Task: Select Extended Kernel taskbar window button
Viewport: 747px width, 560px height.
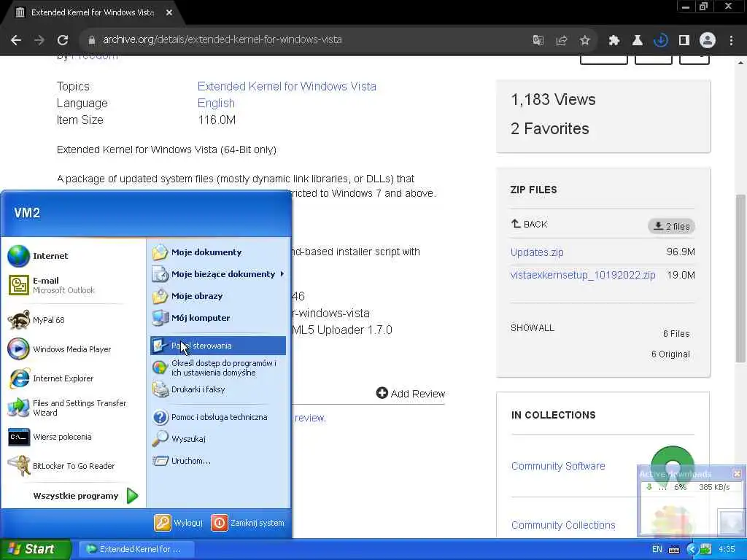Action: coord(136,549)
